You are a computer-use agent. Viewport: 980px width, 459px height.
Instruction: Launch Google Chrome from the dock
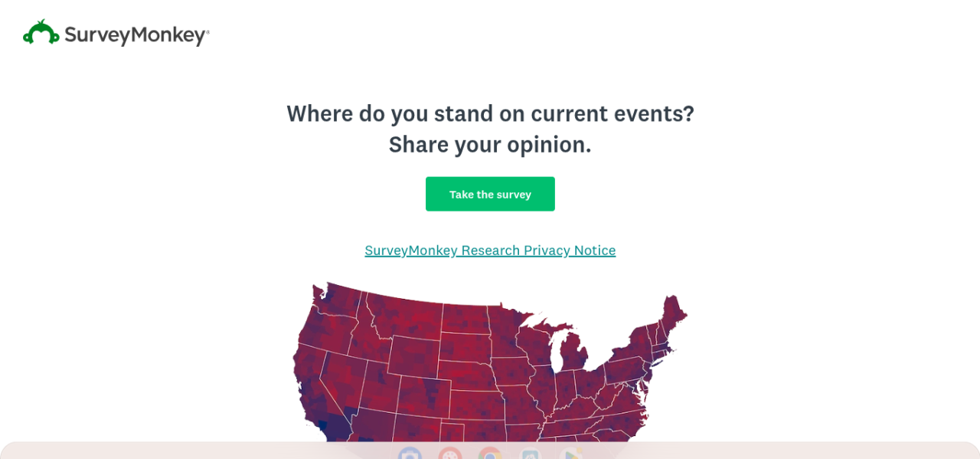pyautogui.click(x=490, y=454)
